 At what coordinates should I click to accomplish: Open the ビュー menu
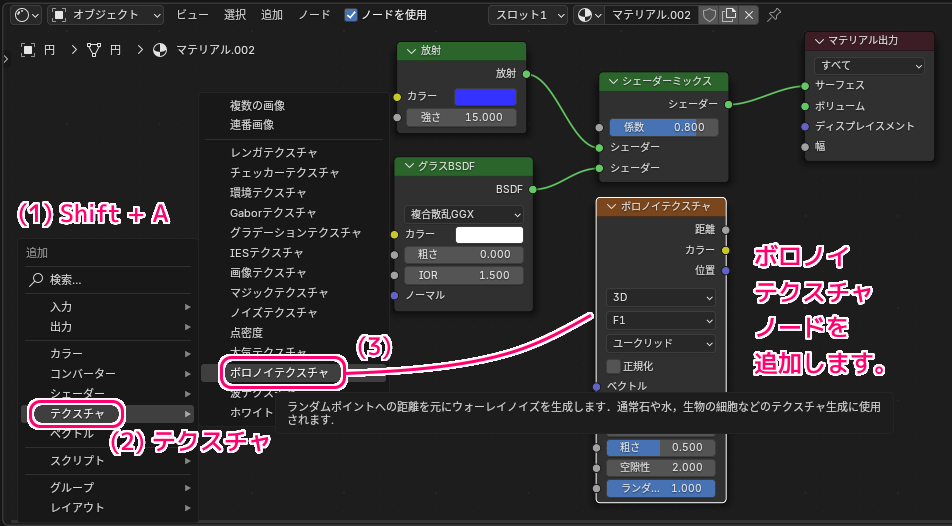(192, 15)
